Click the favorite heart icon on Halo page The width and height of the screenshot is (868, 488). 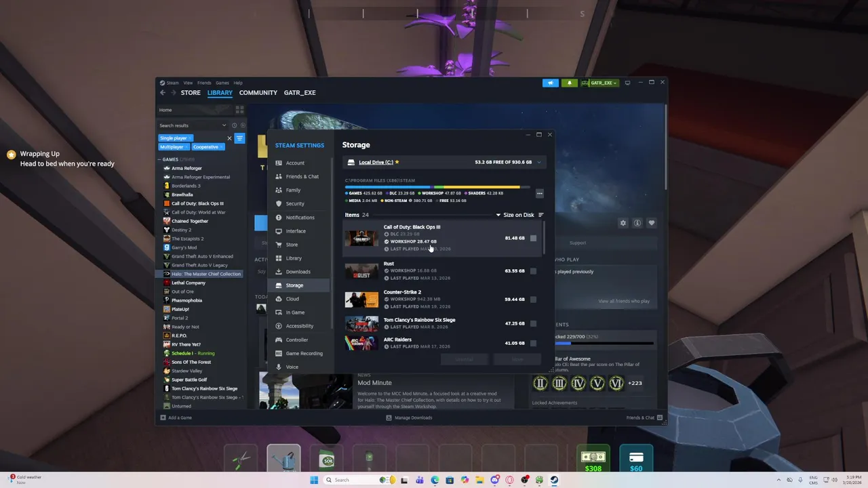tap(652, 223)
